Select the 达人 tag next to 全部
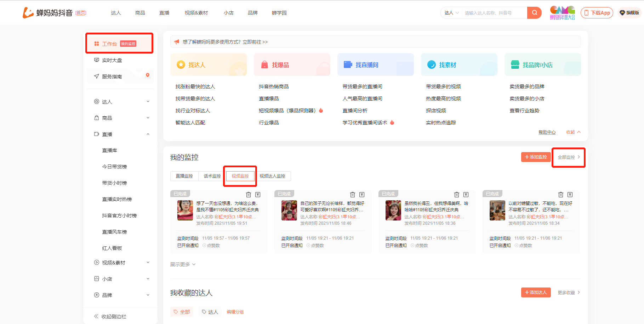 pyautogui.click(x=210, y=312)
